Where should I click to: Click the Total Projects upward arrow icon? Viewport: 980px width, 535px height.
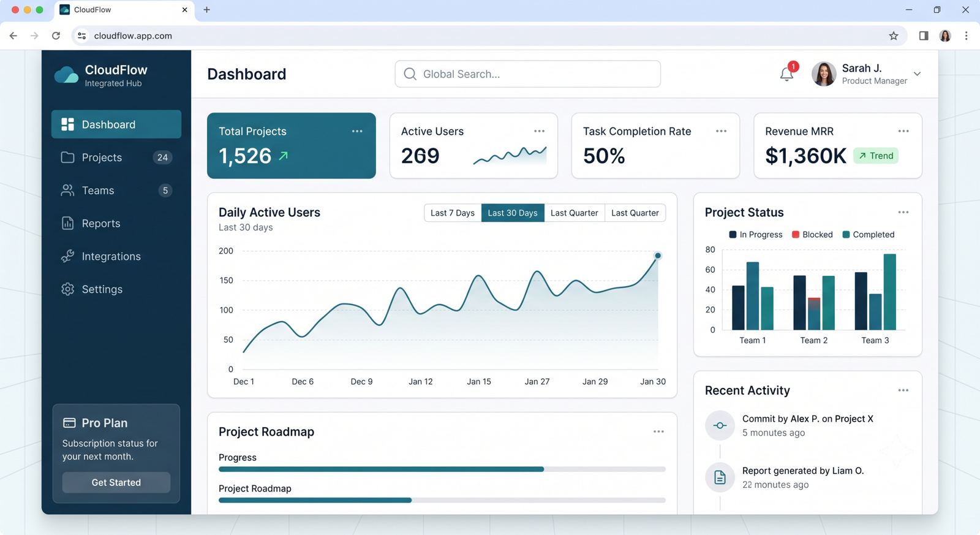(x=283, y=156)
